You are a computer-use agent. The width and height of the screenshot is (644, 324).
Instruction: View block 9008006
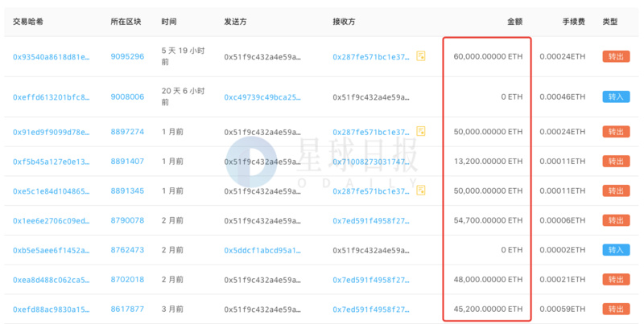point(127,96)
